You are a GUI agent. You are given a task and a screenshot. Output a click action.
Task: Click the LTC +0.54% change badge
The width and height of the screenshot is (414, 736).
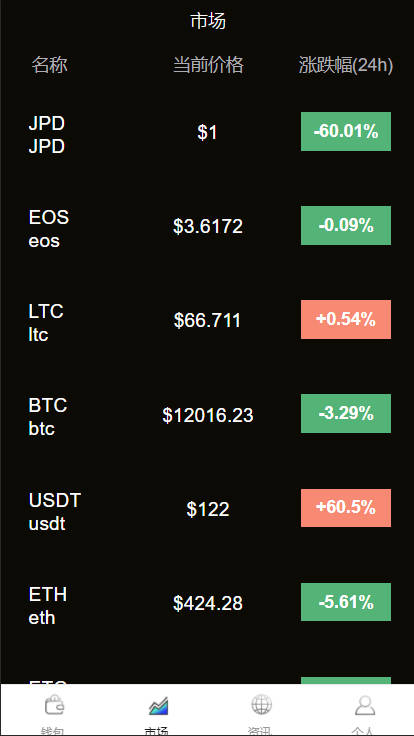point(346,319)
